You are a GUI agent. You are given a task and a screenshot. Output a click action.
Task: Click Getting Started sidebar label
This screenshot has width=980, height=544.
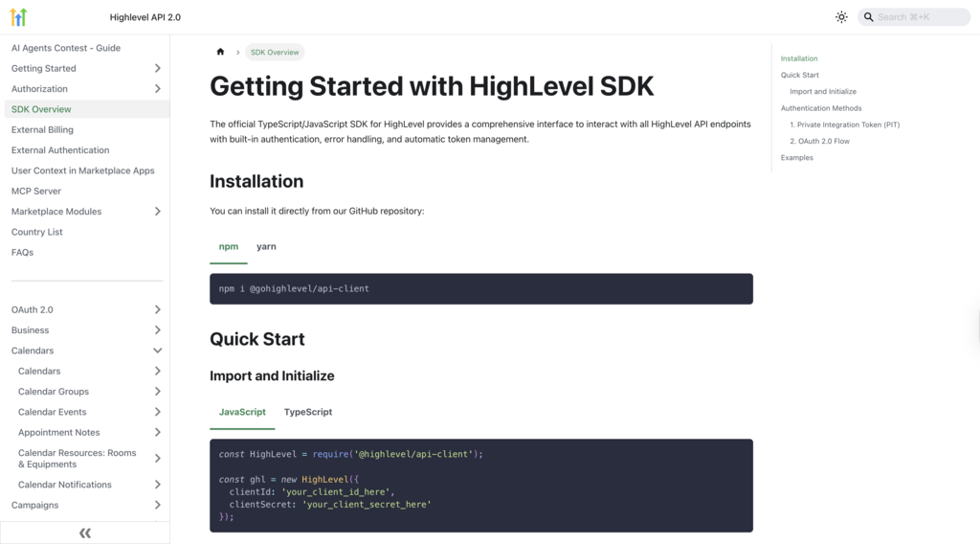tap(44, 68)
